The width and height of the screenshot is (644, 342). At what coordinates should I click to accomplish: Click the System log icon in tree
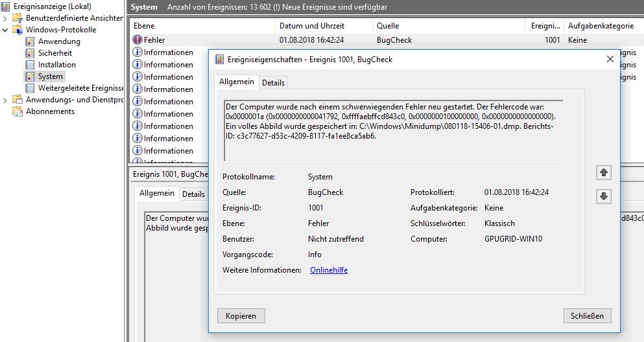(30, 76)
